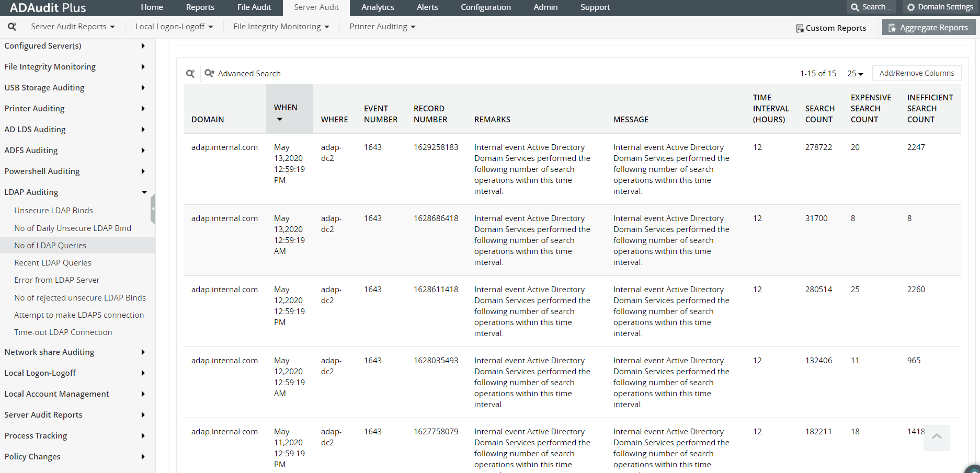This screenshot has height=473, width=980.
Task: Click Add/Remove Columns button
Action: click(916, 73)
